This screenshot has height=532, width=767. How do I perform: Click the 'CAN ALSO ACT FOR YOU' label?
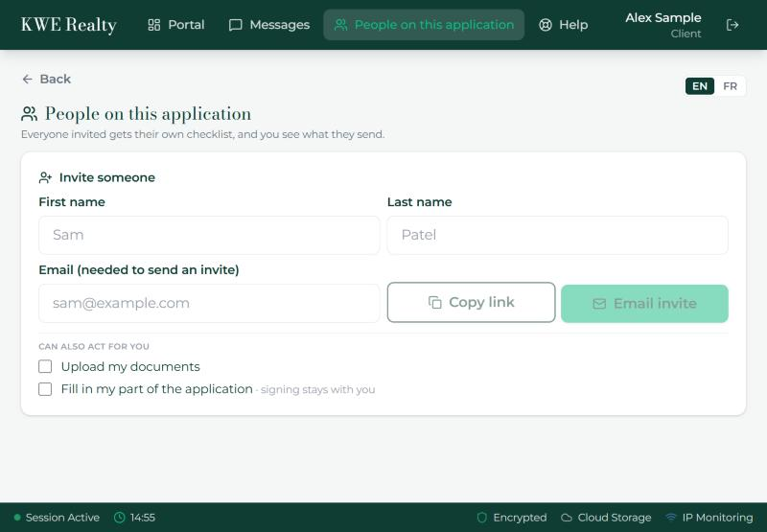pyautogui.click(x=94, y=346)
